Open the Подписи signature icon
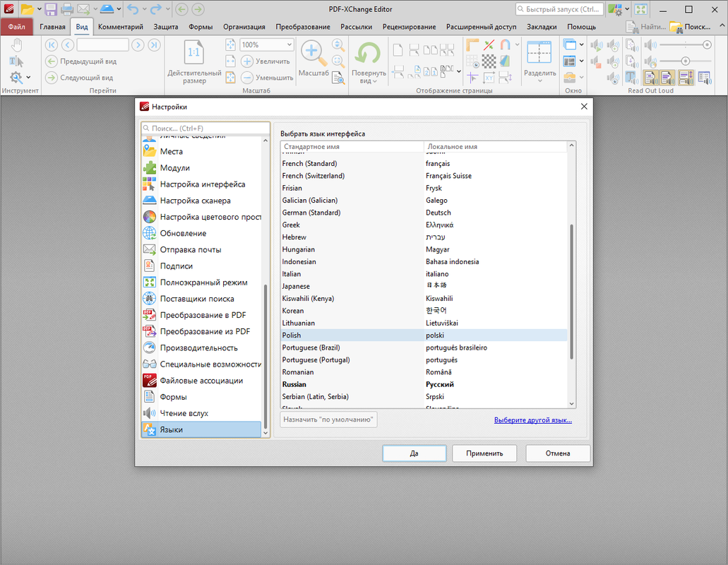 (150, 266)
